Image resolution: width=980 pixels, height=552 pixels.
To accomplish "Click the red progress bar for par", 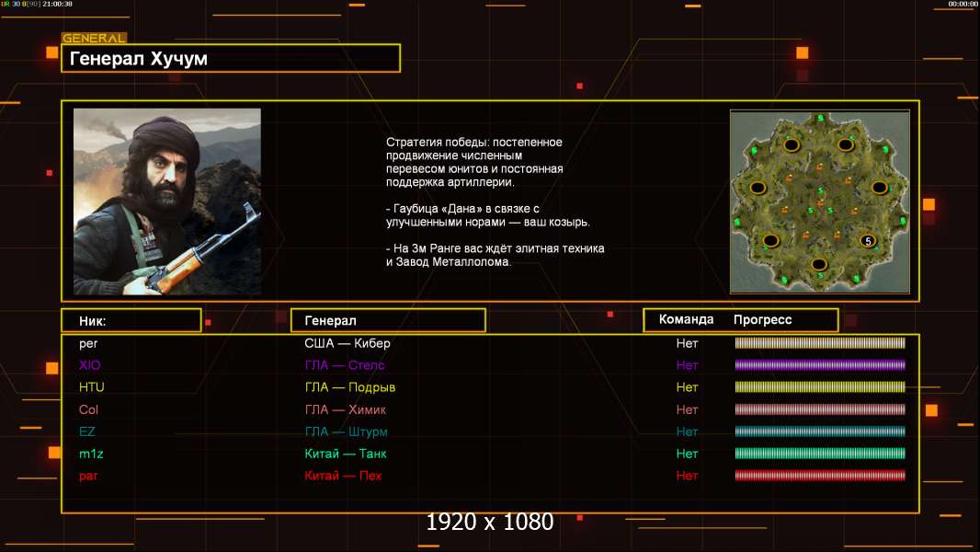I will (x=820, y=476).
